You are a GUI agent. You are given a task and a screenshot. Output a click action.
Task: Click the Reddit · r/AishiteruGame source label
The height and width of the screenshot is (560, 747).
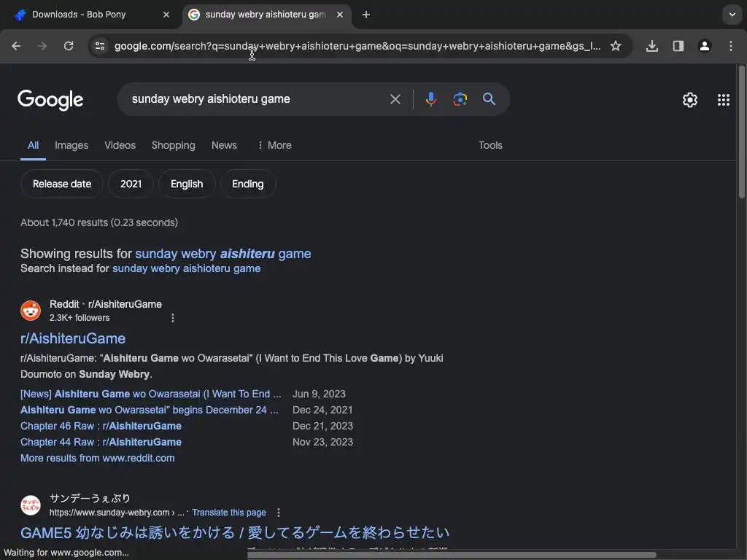click(106, 304)
